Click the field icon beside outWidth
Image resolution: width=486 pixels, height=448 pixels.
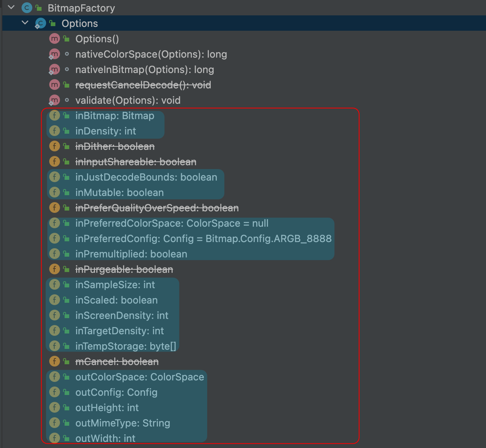pos(55,438)
